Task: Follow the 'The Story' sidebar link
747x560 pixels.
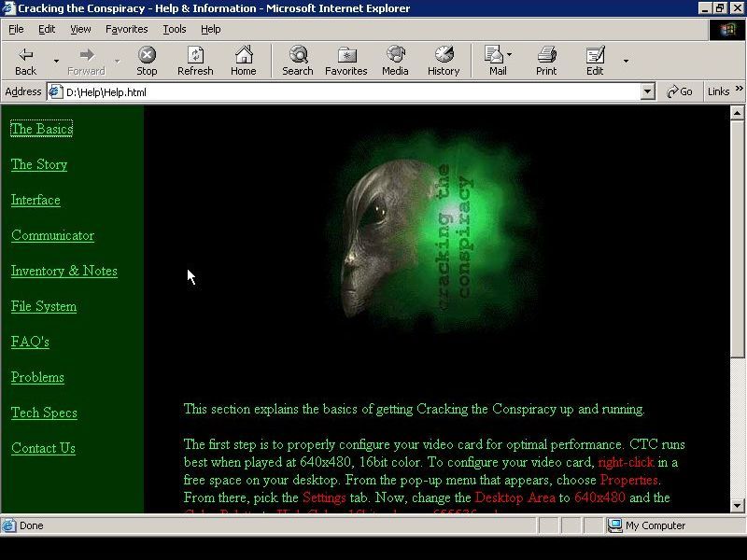Action: (39, 165)
